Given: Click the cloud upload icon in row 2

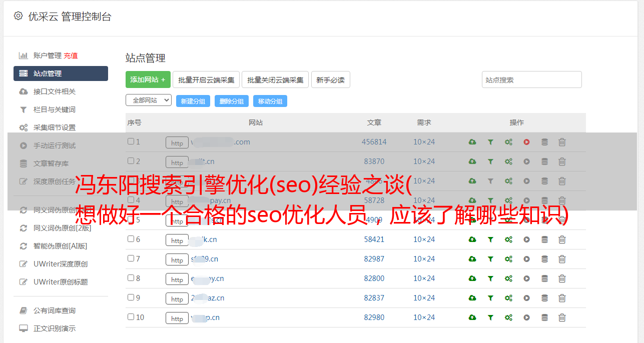Looking at the screenshot, I should 472,161.
